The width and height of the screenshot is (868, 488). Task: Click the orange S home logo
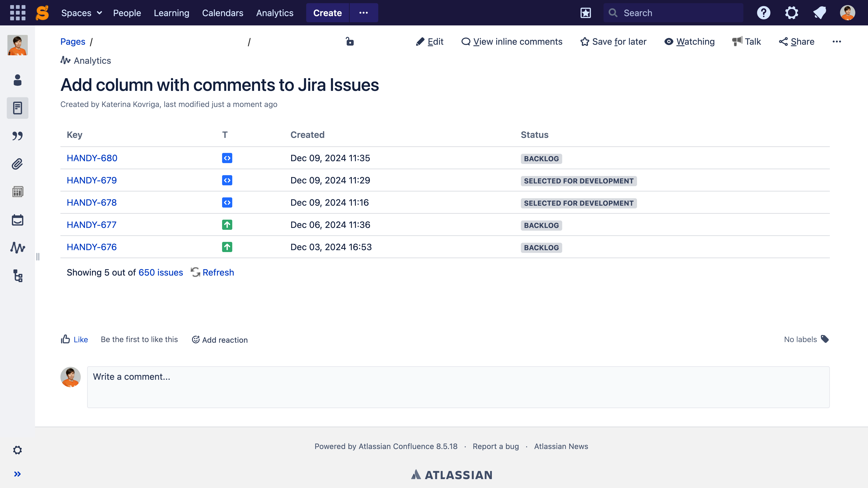[42, 13]
